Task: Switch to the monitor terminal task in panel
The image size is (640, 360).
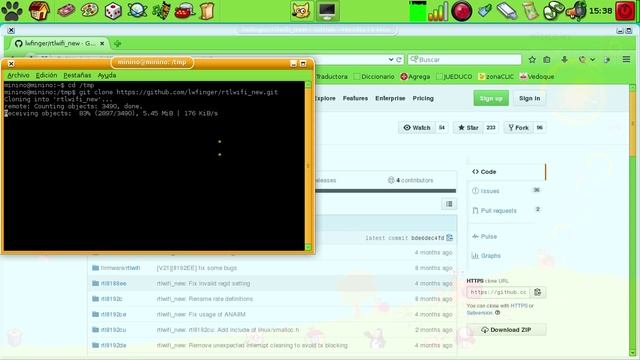Action: (327, 11)
